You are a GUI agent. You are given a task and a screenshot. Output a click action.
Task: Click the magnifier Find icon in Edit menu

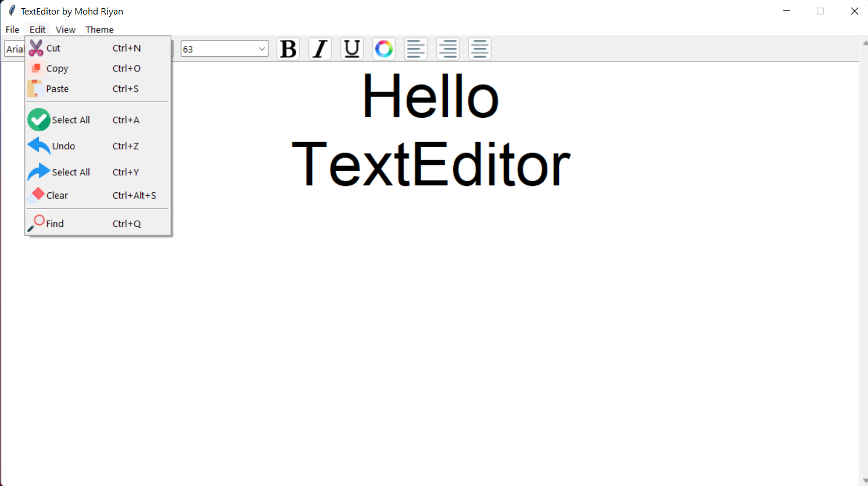click(x=38, y=223)
